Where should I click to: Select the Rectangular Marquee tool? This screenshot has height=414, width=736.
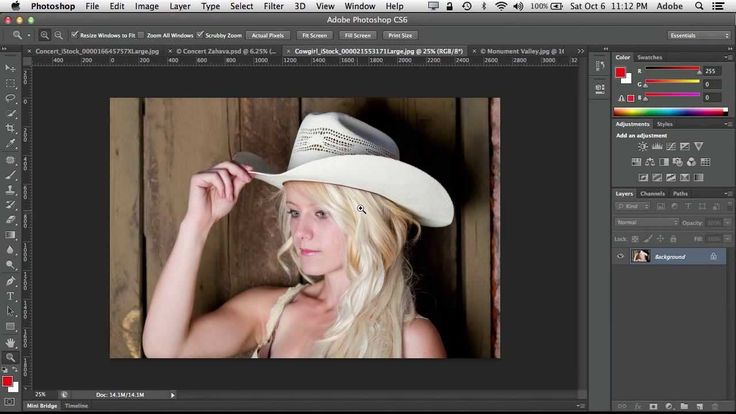[x=11, y=83]
